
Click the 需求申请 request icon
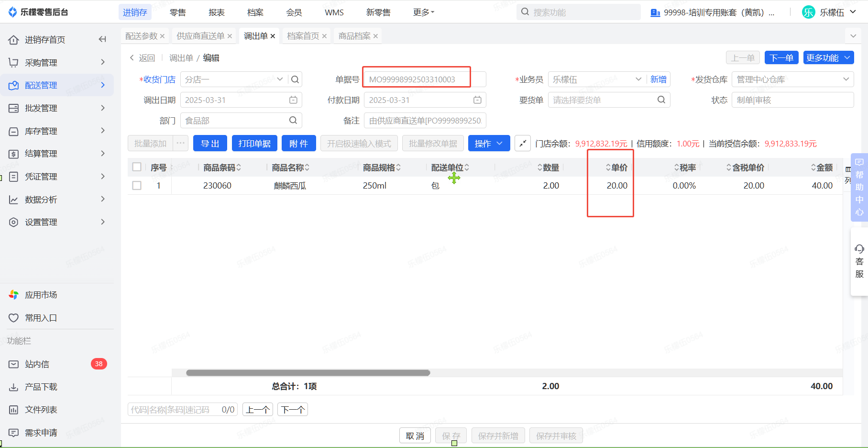(x=13, y=433)
